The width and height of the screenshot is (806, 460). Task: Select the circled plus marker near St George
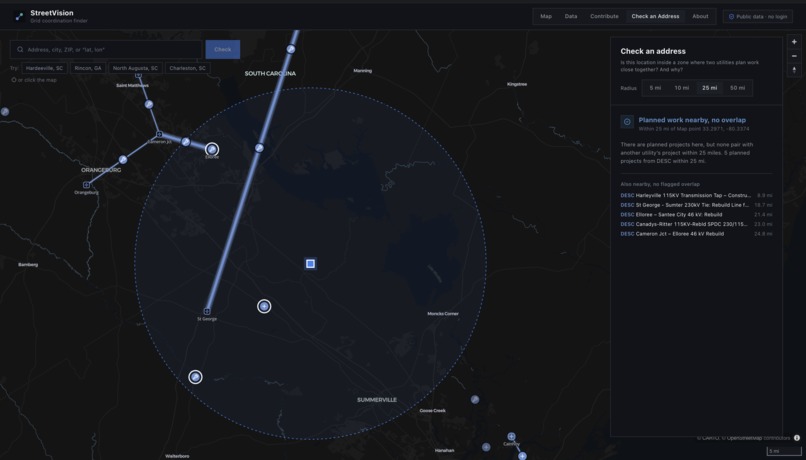pos(264,306)
